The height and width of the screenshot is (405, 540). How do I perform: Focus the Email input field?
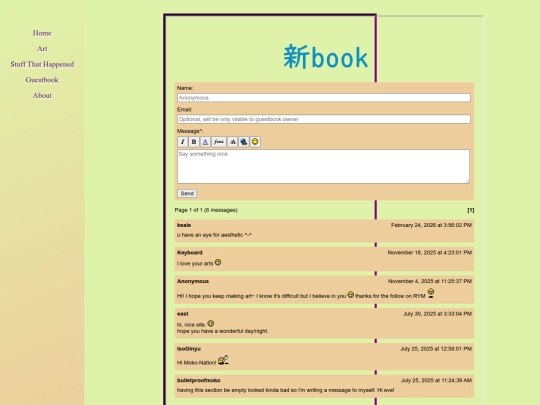pyautogui.click(x=324, y=119)
